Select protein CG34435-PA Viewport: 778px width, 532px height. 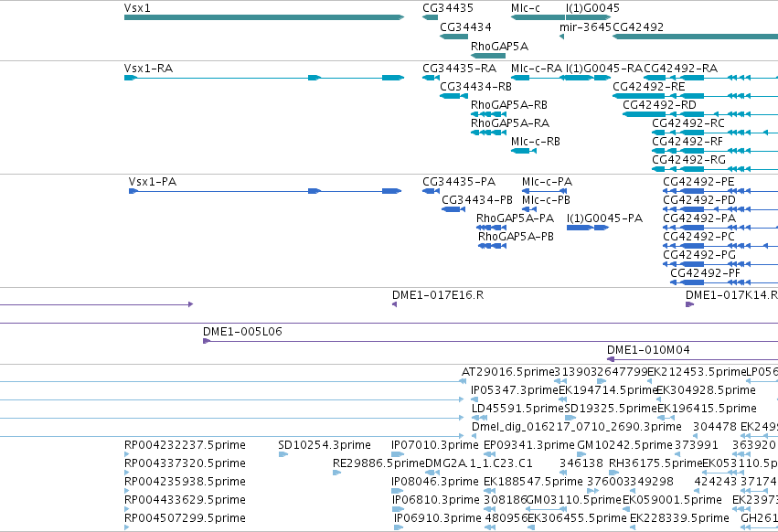[431, 191]
